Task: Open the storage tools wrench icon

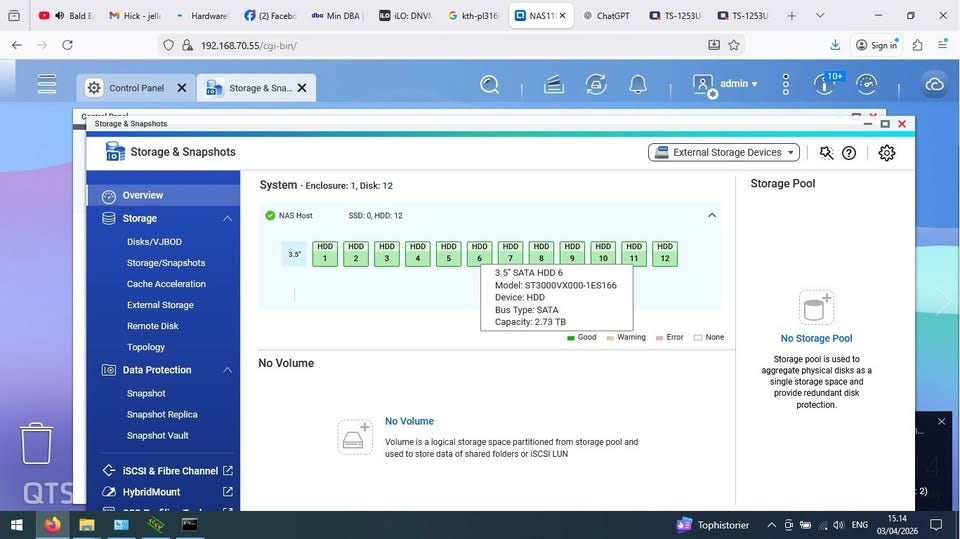Action: (826, 153)
